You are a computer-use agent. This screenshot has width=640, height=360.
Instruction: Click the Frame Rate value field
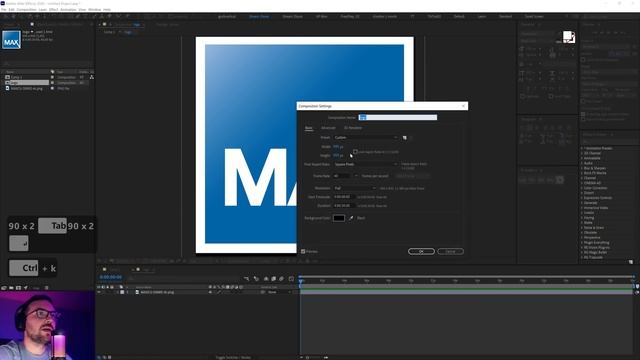(x=342, y=176)
